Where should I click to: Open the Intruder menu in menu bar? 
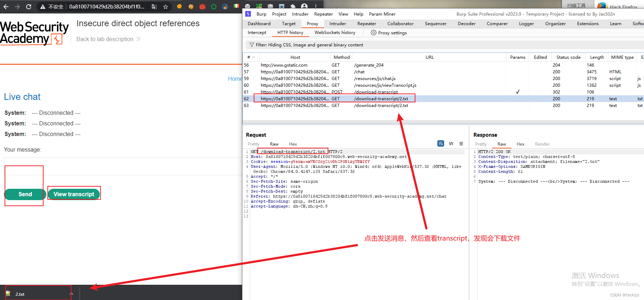(300, 14)
